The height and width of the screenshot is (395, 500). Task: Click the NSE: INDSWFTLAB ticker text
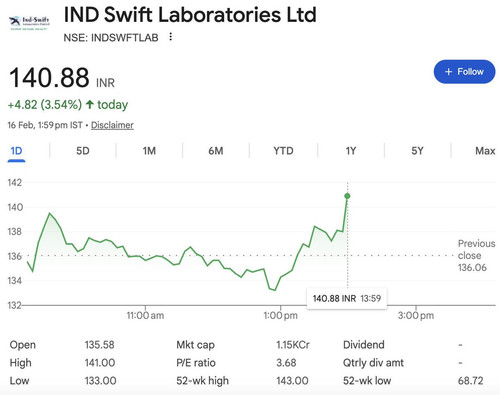click(111, 38)
